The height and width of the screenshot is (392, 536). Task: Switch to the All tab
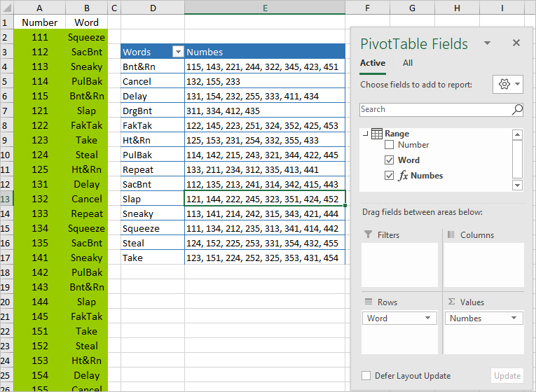pos(408,63)
